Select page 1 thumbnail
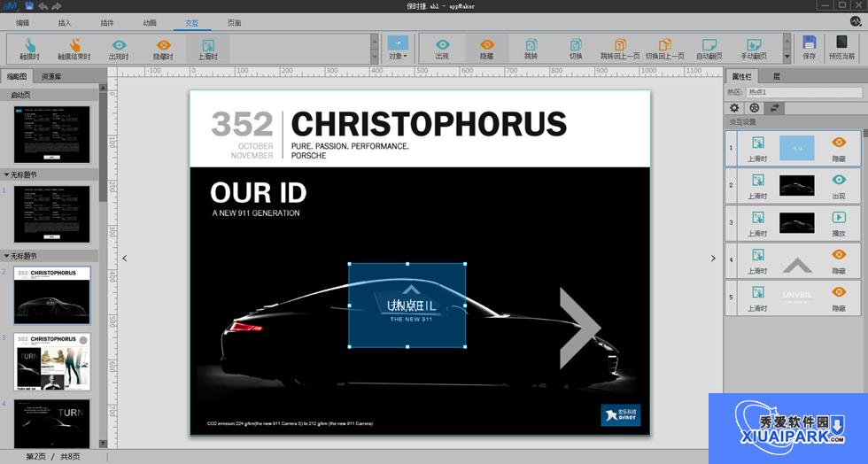Screen dimensions: 868x464 (x=52, y=214)
